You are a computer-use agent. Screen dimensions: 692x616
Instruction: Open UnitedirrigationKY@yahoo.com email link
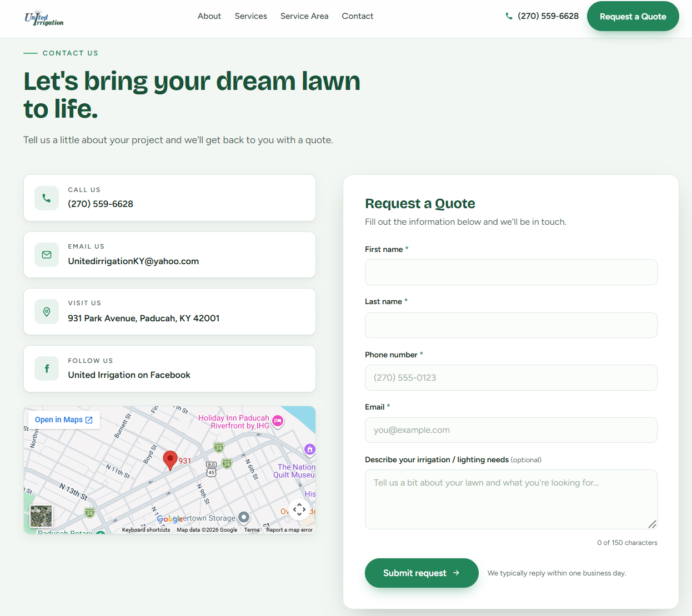(133, 261)
